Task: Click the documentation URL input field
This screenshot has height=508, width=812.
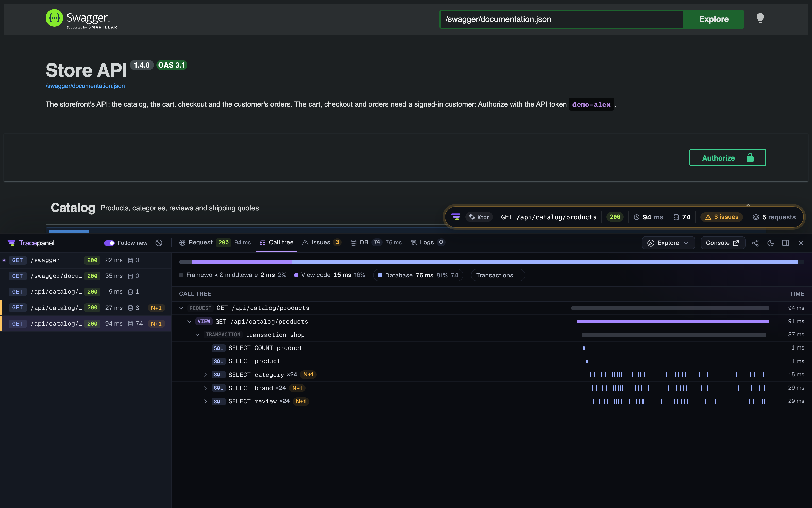Action: point(561,19)
